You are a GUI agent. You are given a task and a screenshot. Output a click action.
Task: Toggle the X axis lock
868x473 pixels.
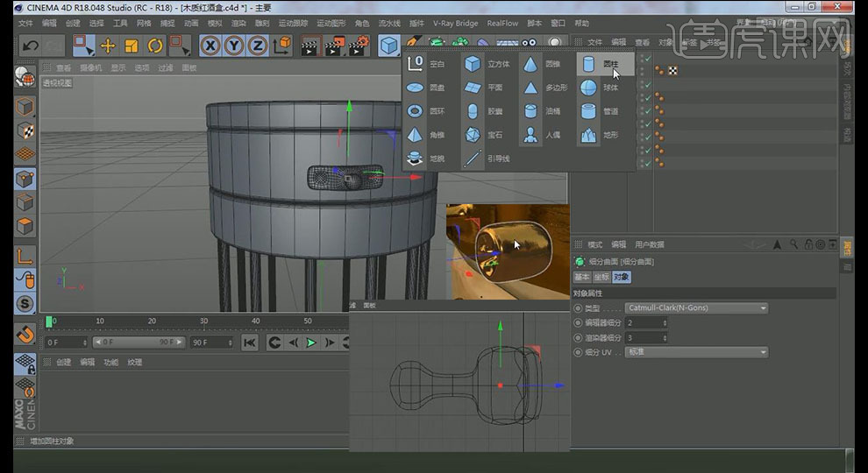tap(210, 46)
